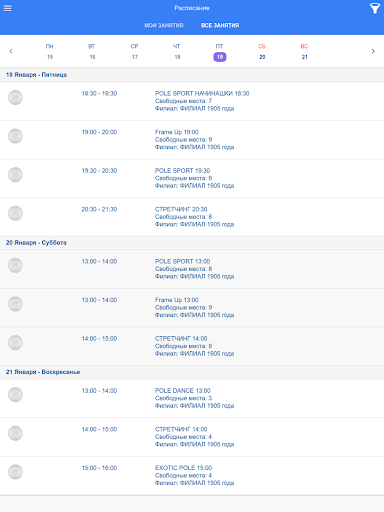Image resolution: width=384 pixels, height=512 pixels.
Task: Open the Saturday Frame Up 13:00 class
Action: pyautogui.click(x=192, y=308)
